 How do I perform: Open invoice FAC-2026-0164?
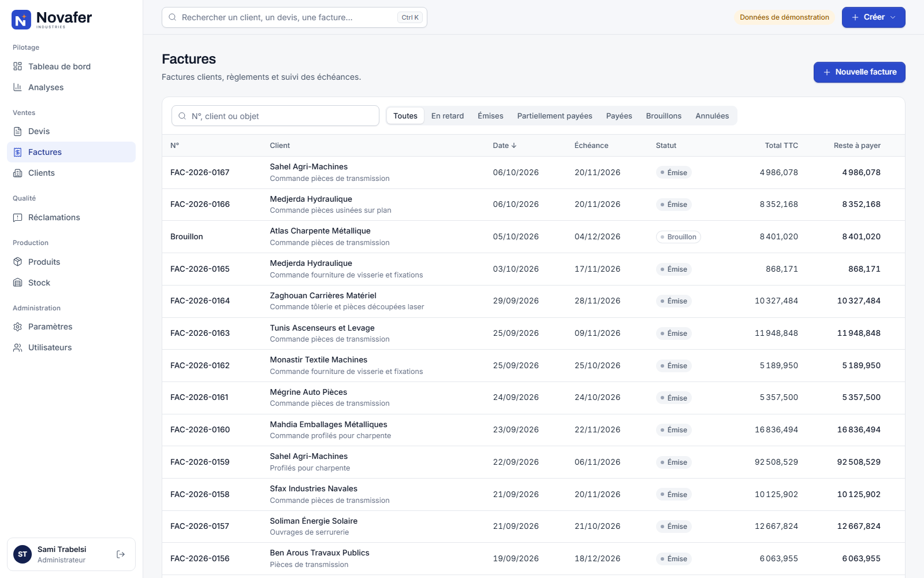tap(534, 301)
